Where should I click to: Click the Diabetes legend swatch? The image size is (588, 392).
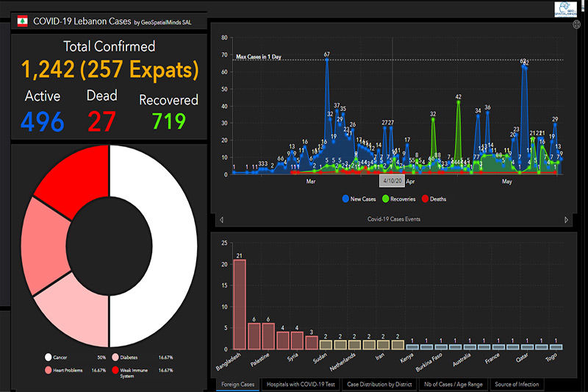pyautogui.click(x=115, y=357)
